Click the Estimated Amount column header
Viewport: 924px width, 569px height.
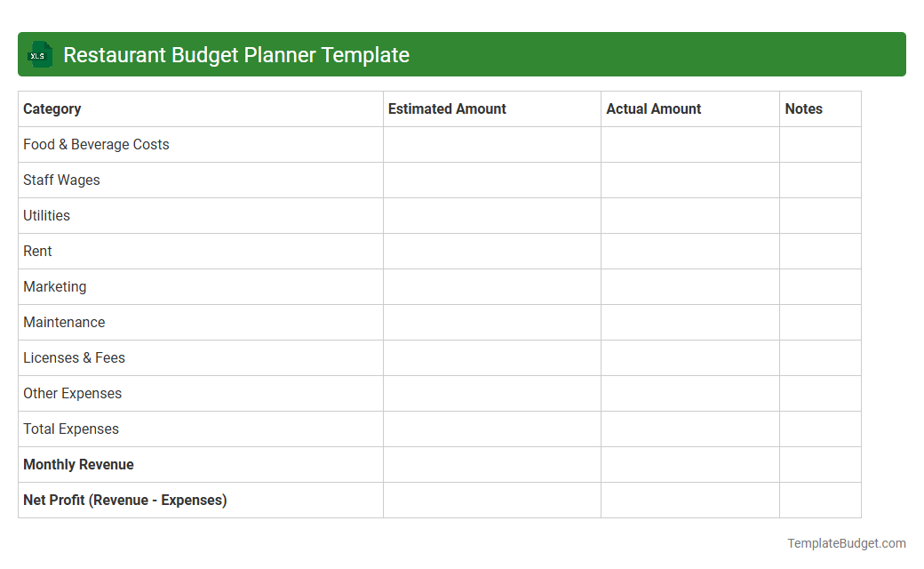coord(447,108)
